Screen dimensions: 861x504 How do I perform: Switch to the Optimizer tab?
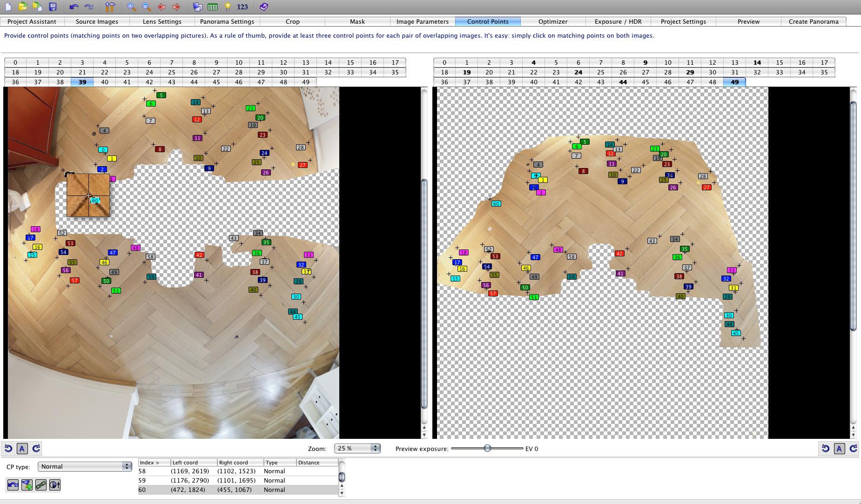tap(552, 21)
